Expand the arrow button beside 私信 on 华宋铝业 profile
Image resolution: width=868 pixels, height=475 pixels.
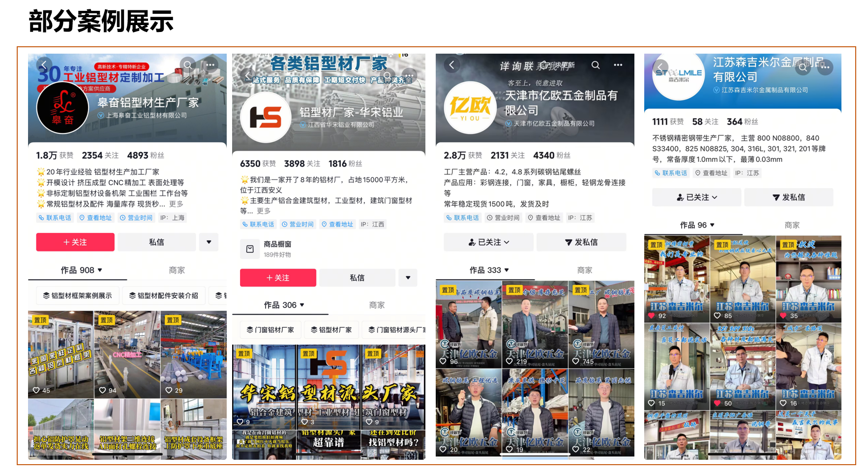coord(408,278)
